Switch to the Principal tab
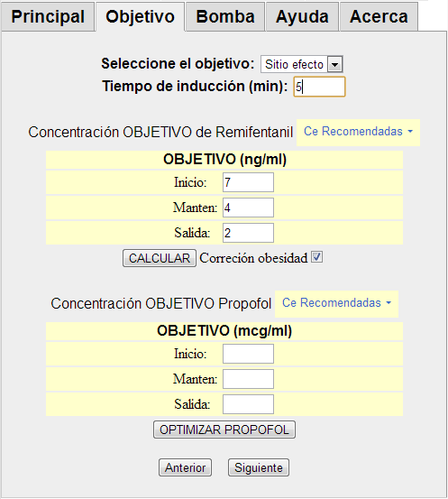Image resolution: width=448 pixels, height=499 pixels. pos(48,17)
